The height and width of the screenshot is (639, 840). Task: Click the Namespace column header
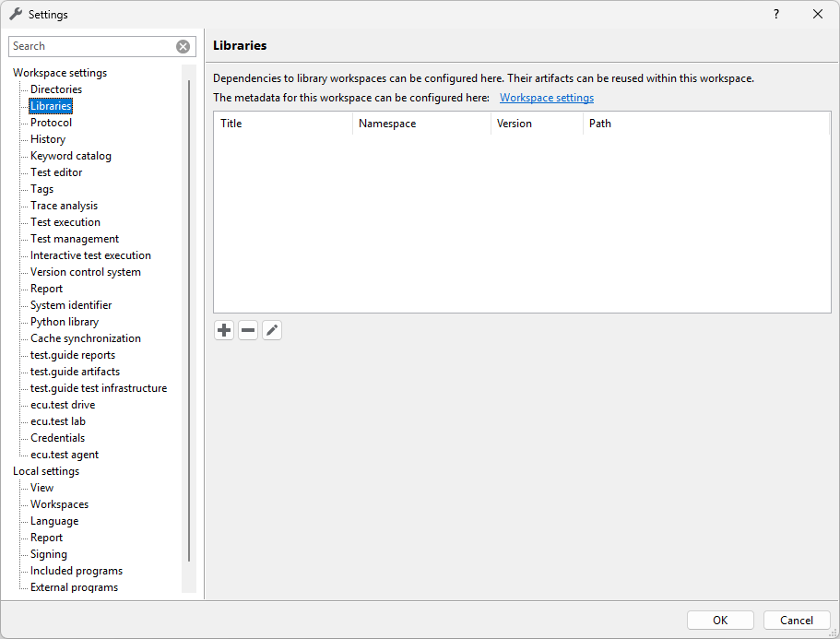click(421, 124)
